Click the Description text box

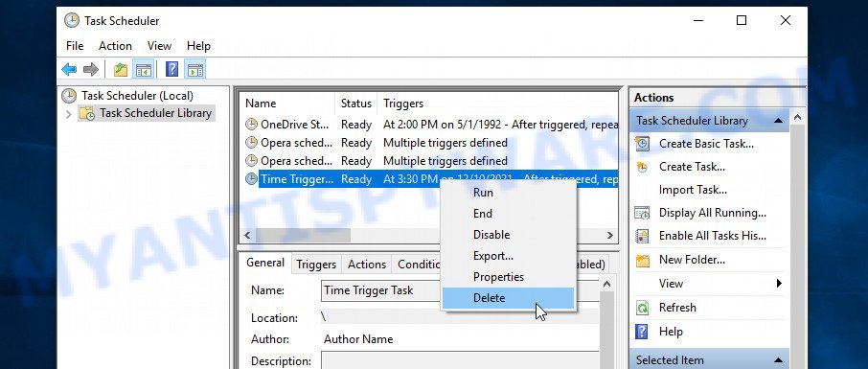459,360
